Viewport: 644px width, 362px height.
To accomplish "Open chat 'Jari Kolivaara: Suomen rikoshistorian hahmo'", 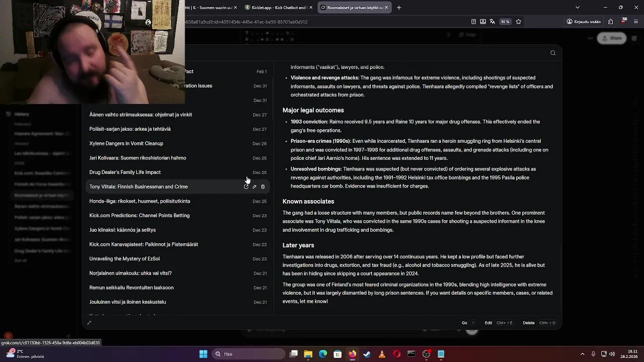I will coord(178,158).
